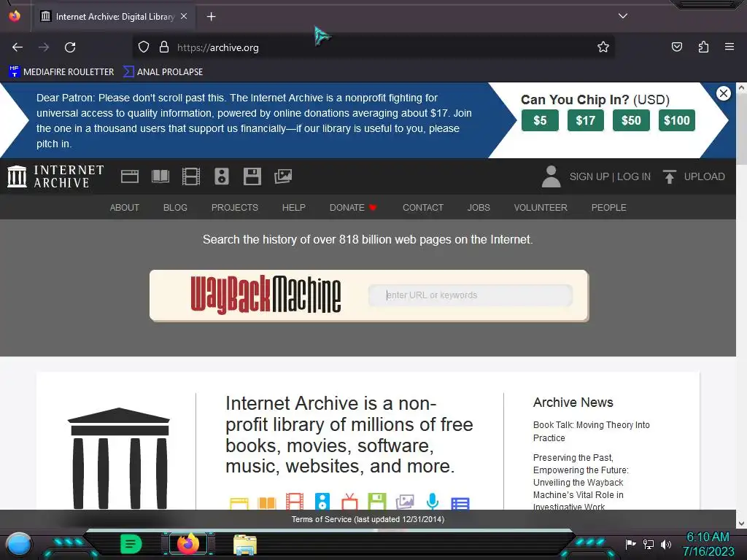Click the browser Back arrow
Screen dimensions: 747x560
pos(18,47)
